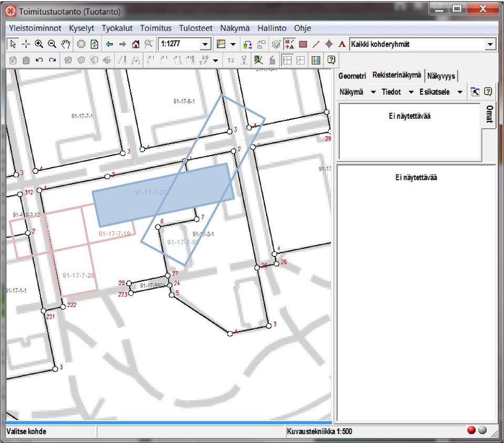Screen dimensions: 504x443
Task: Select the red letter A text tool
Action: tap(342, 44)
